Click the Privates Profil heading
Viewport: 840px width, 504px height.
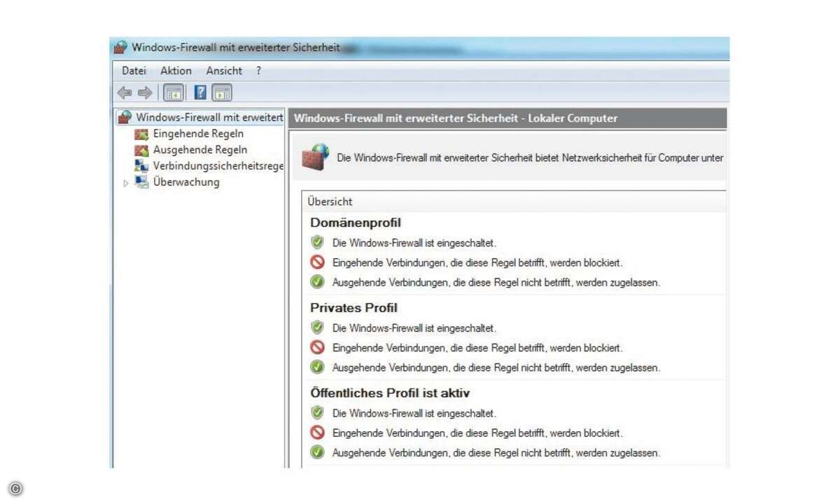click(353, 307)
